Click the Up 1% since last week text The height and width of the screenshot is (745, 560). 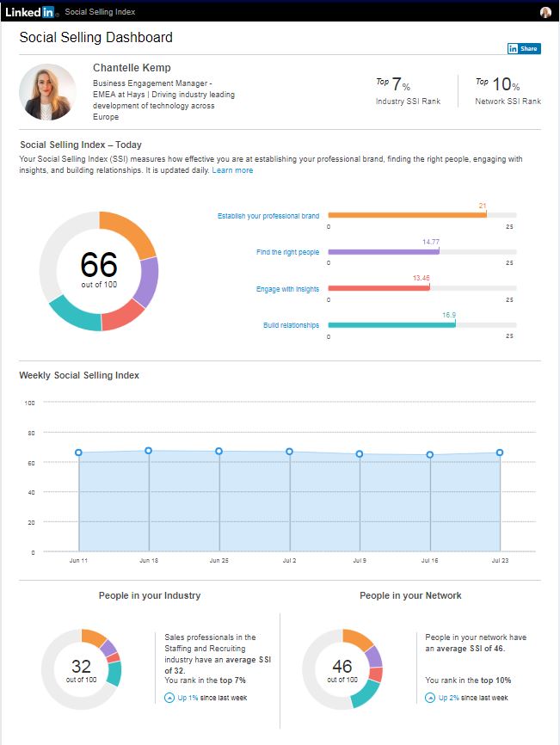click(x=212, y=698)
